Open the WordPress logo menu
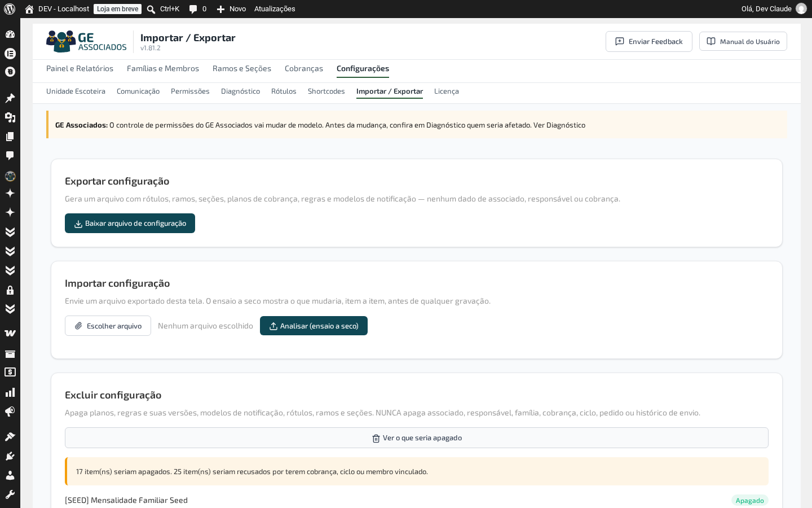812x508 pixels. pyautogui.click(x=10, y=9)
